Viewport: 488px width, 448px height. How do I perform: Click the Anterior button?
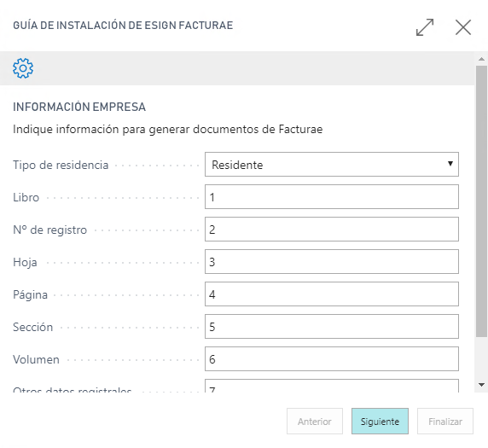pyautogui.click(x=314, y=422)
